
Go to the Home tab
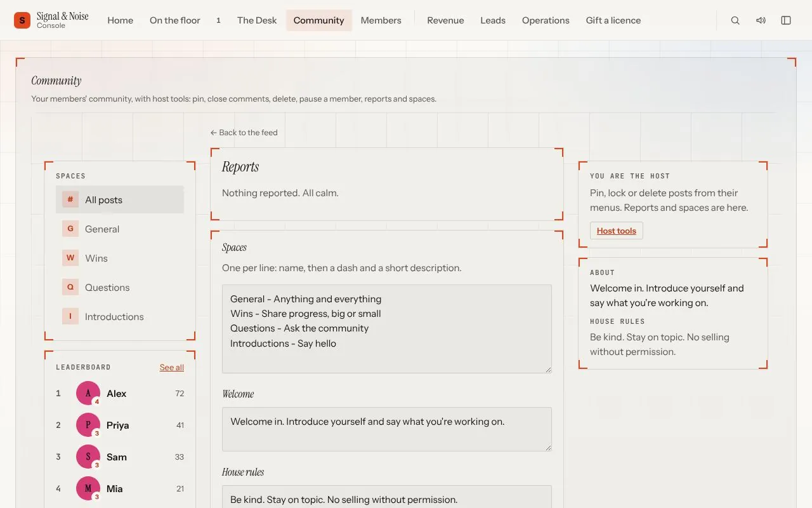tap(121, 20)
